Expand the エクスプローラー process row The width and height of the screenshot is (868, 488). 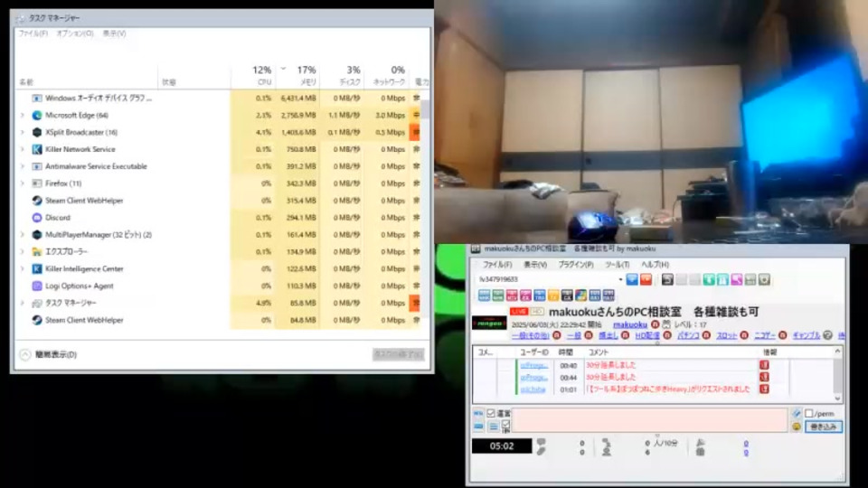click(x=22, y=252)
